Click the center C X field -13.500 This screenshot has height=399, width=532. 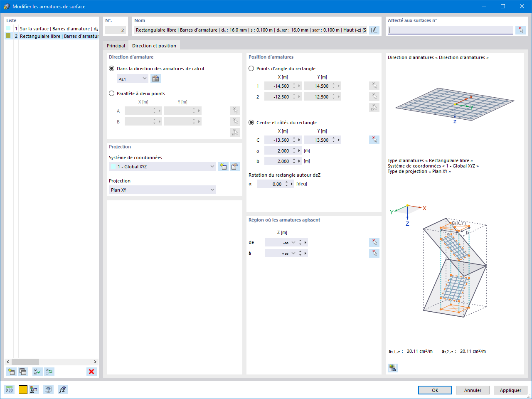278,140
